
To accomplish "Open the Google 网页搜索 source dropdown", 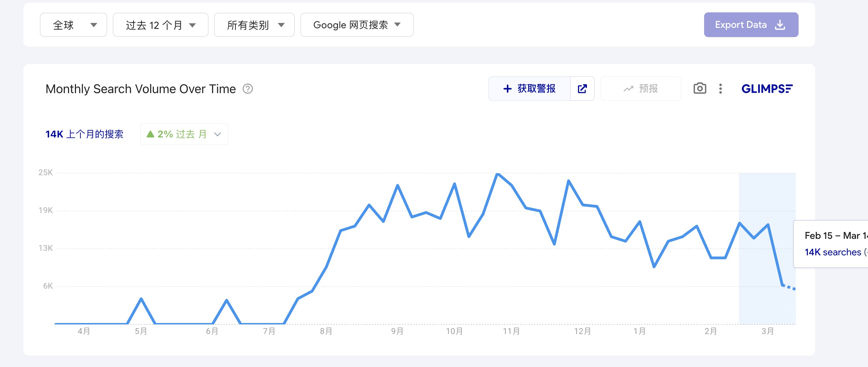I will (x=356, y=25).
